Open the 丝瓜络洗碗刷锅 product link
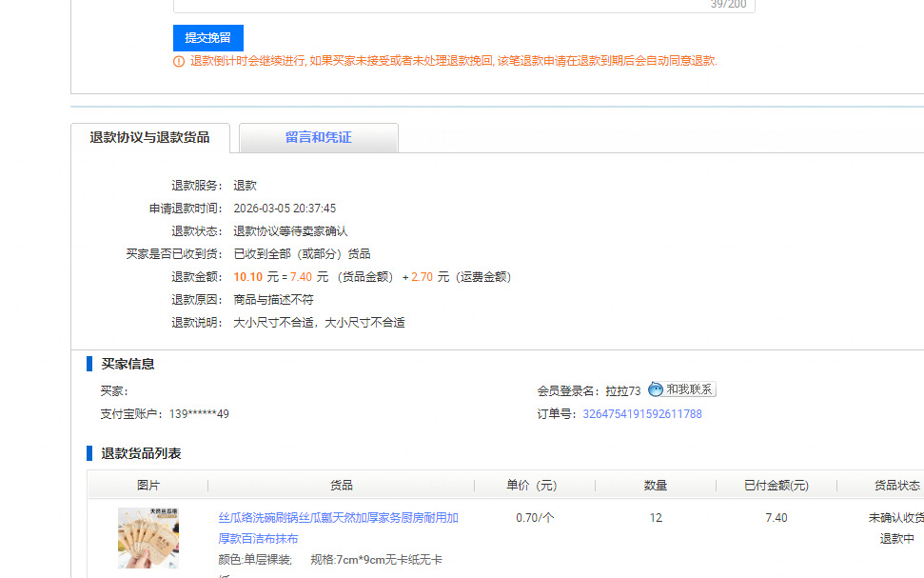Viewport: 924px width, 578px height. (338, 528)
